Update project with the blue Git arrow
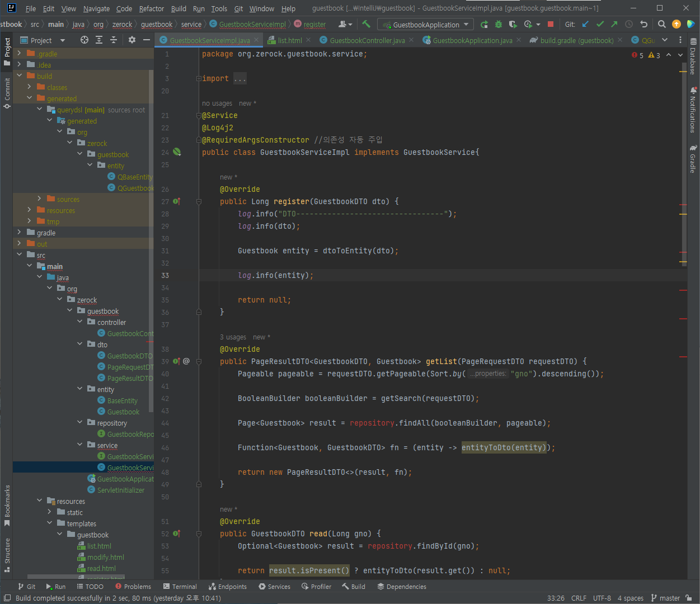 click(585, 24)
